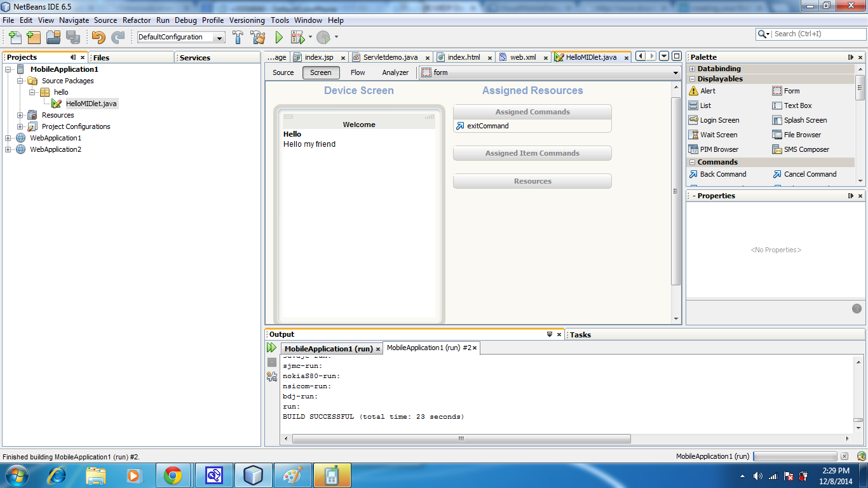Collapse the Displayables palette category
The height and width of the screenshot is (488, 868).
point(693,79)
